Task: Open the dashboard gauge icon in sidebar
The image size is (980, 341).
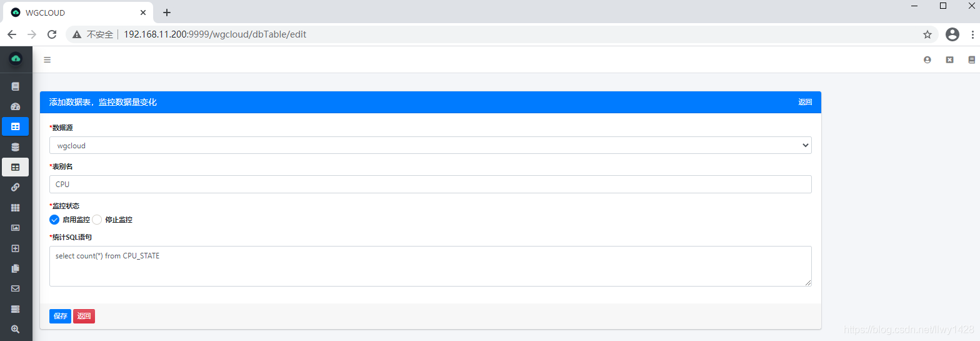Action: pos(16,106)
